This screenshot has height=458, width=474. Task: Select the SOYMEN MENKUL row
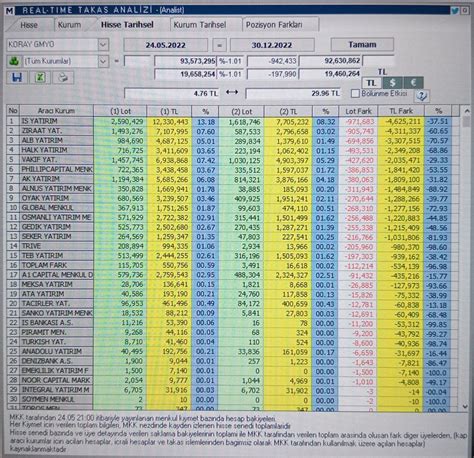click(x=233, y=400)
